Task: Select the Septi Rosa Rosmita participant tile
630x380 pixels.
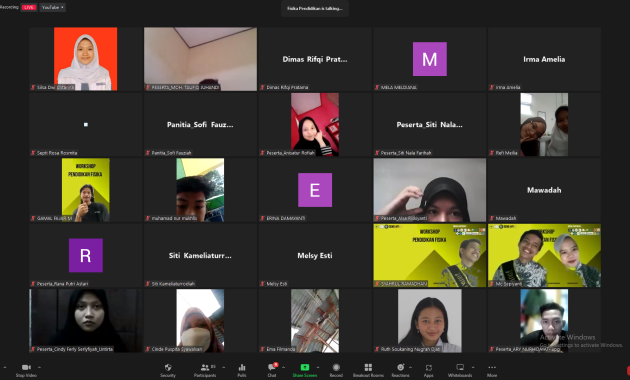Action: pyautogui.click(x=86, y=125)
